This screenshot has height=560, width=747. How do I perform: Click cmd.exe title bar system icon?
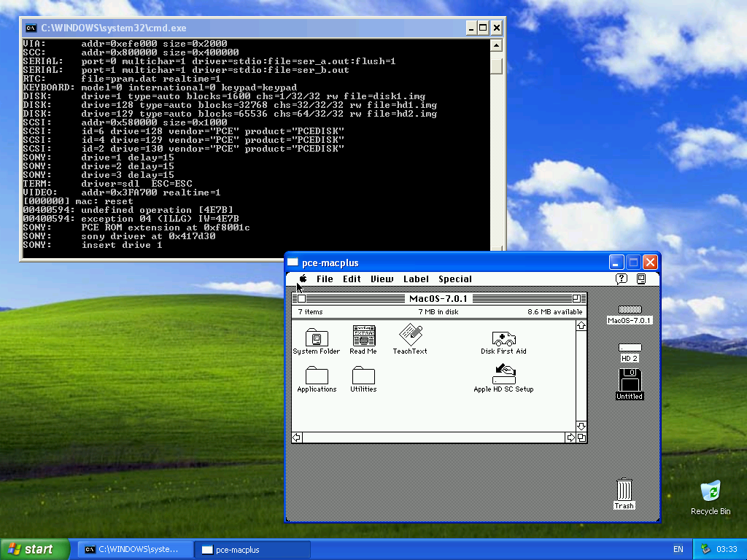(31, 28)
